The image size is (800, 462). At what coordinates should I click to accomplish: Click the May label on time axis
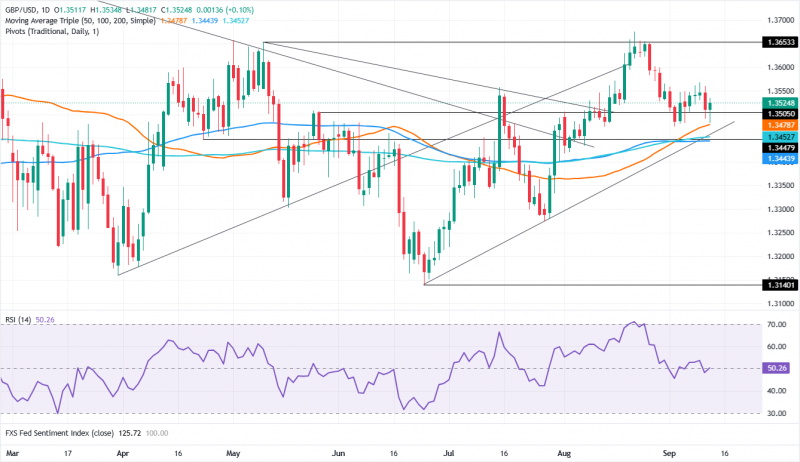(x=233, y=453)
